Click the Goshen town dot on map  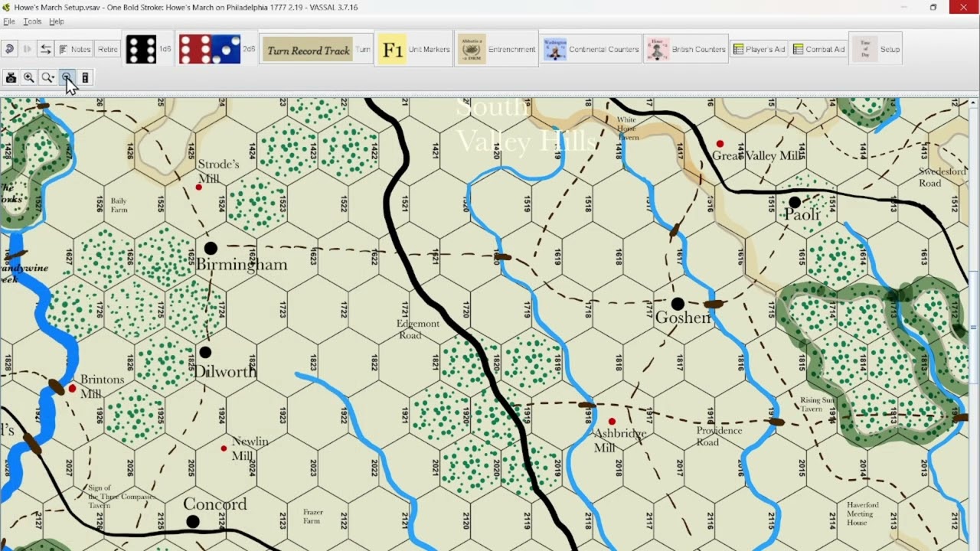point(678,305)
